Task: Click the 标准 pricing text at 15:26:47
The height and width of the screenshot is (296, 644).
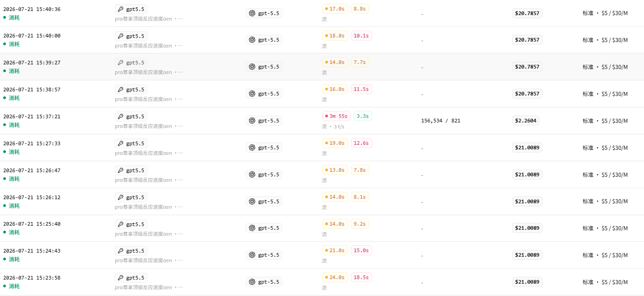Action: click(x=588, y=174)
